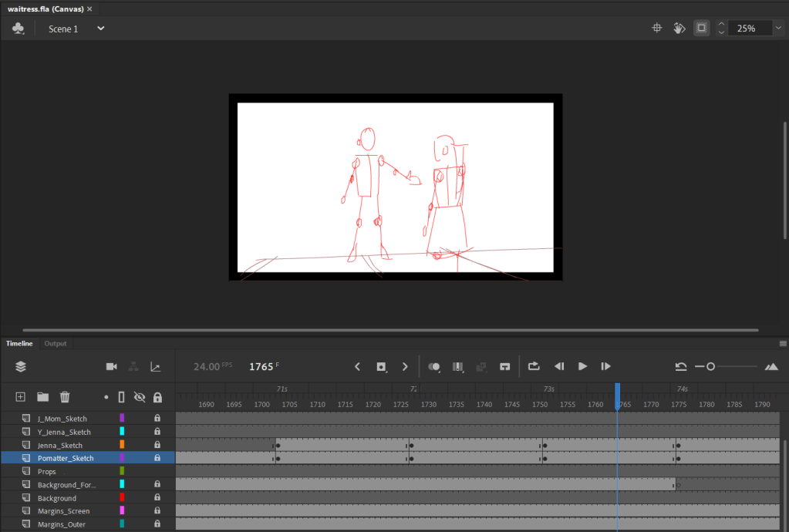Click the Insert Keyframe button
This screenshot has height=532, width=789.
382,366
